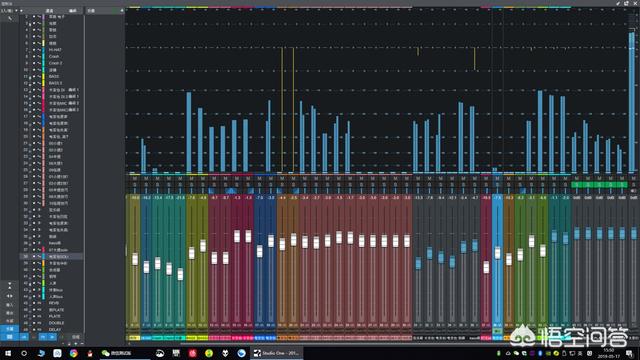Select the BASS channel in the list

click(54, 76)
